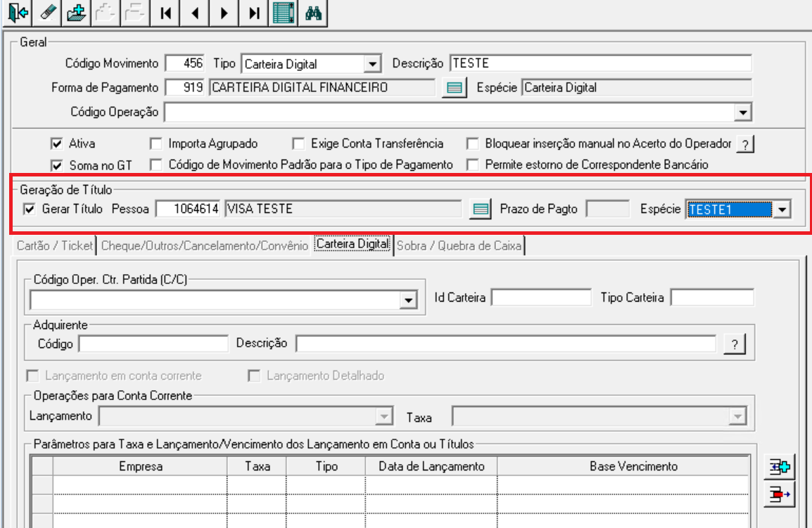The height and width of the screenshot is (528, 812).
Task: Open the Tipo Carteira Digital dropdown
Action: 372,64
